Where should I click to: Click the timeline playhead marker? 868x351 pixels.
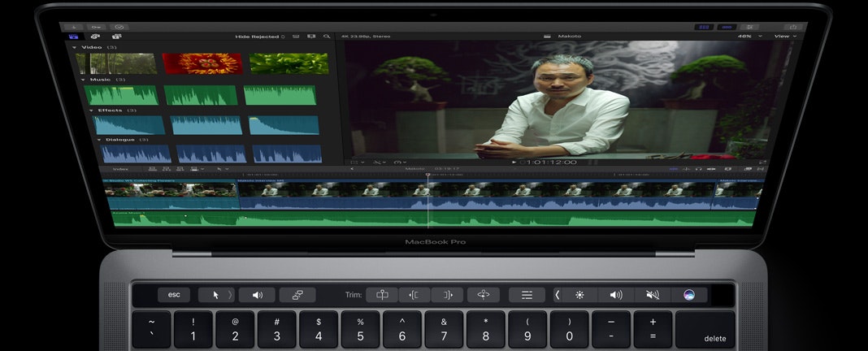point(427,175)
